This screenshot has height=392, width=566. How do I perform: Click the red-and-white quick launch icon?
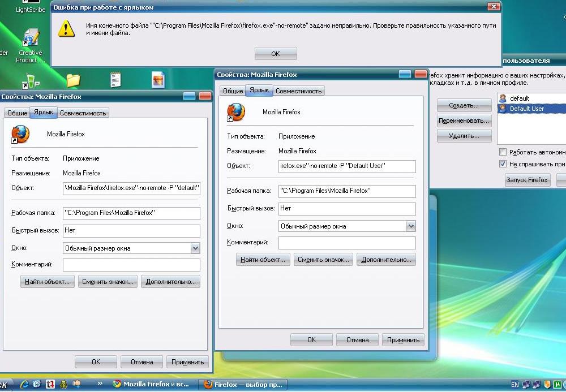[50, 384]
